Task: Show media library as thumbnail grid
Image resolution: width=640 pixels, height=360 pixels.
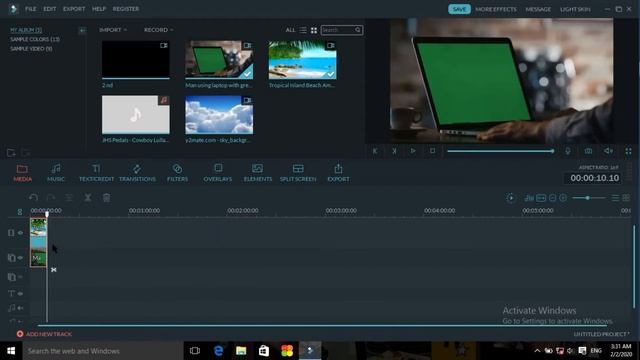Action: click(x=314, y=30)
